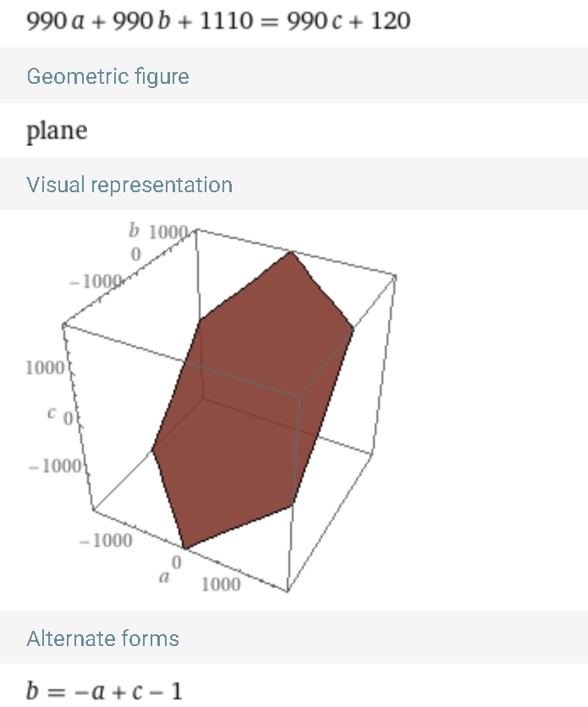
Task: Click the 0 tick on the b axis
Action: [x=134, y=255]
